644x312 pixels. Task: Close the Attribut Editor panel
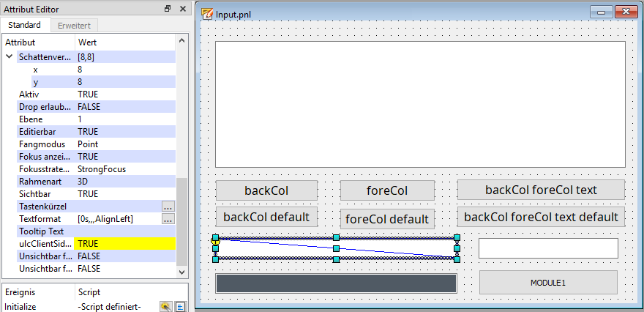coord(182,9)
